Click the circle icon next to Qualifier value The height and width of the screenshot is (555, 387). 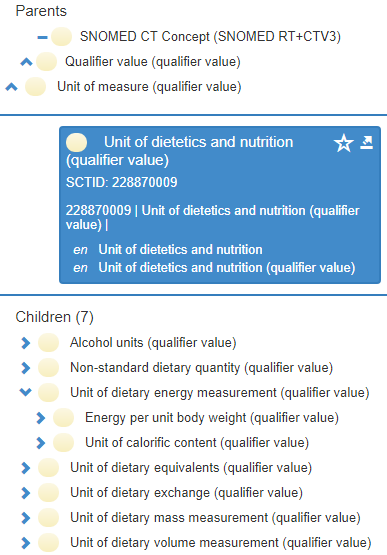[46, 62]
